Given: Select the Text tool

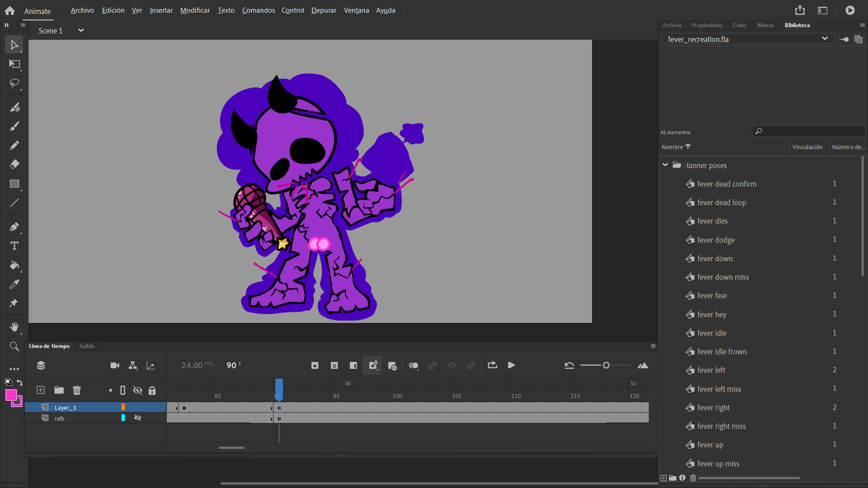Looking at the screenshot, I should tap(14, 246).
